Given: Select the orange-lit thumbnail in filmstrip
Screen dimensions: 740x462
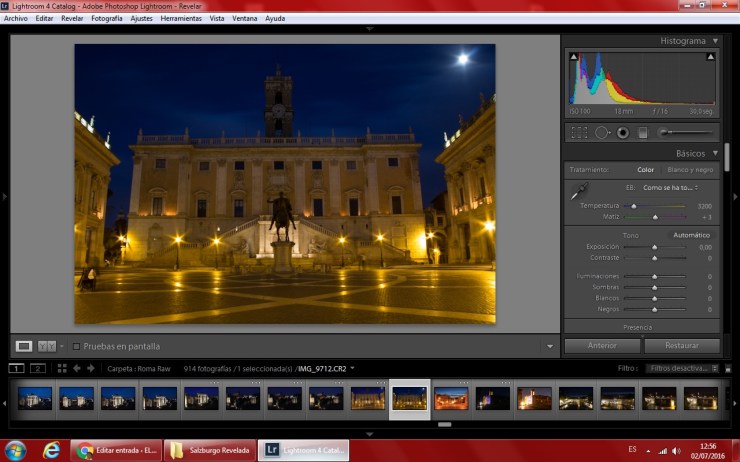Looking at the screenshot, I should (x=451, y=399).
